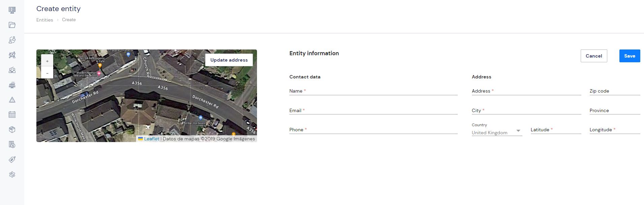The height and width of the screenshot is (205, 644).
Task: Open the package box icon in sidebar
Action: [12, 130]
